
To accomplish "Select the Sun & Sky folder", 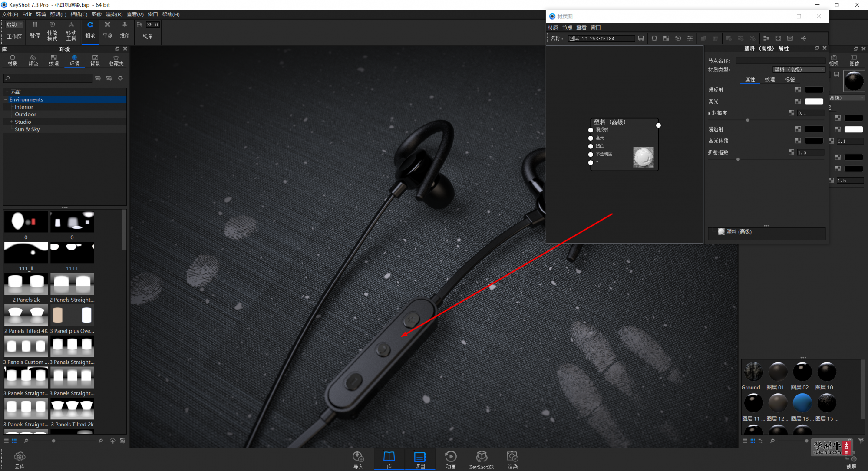I will click(27, 129).
